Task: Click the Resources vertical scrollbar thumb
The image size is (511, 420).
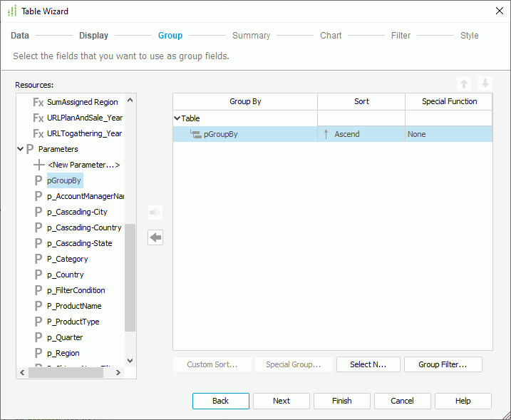Action: click(130, 278)
